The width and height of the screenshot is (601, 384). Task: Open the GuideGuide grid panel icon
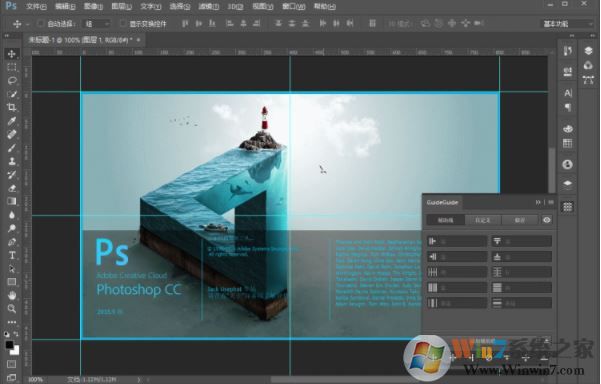568,207
